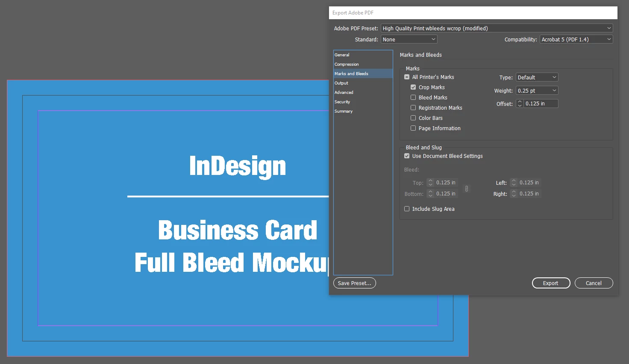This screenshot has height=364, width=629.
Task: Enable the Registration Marks checkbox
Action: tap(413, 108)
